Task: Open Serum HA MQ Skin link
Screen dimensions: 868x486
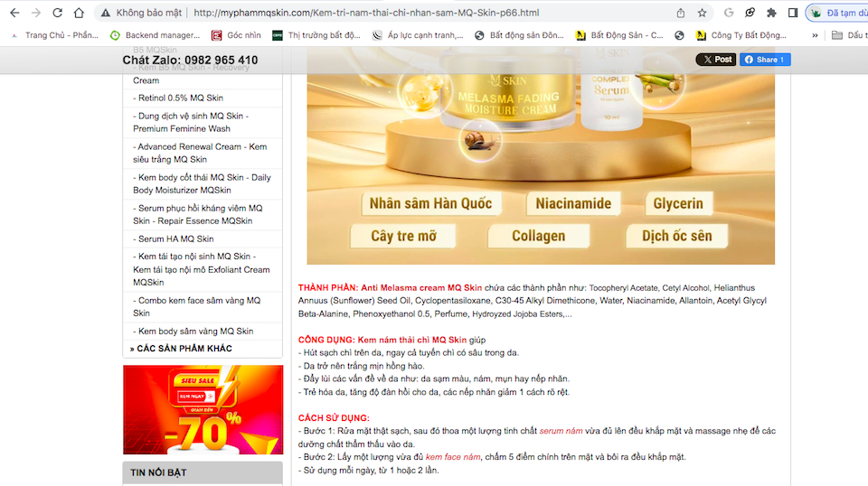Action: (x=175, y=238)
